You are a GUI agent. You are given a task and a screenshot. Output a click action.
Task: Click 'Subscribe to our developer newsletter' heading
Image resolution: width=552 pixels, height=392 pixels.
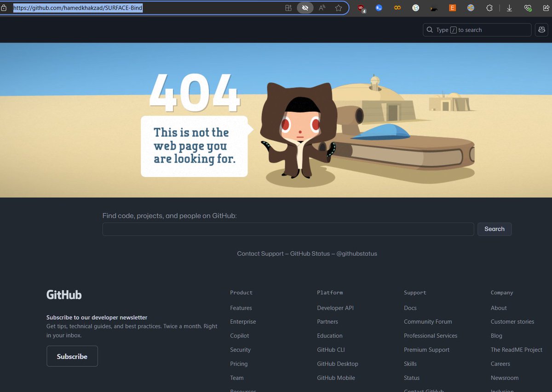click(x=97, y=317)
